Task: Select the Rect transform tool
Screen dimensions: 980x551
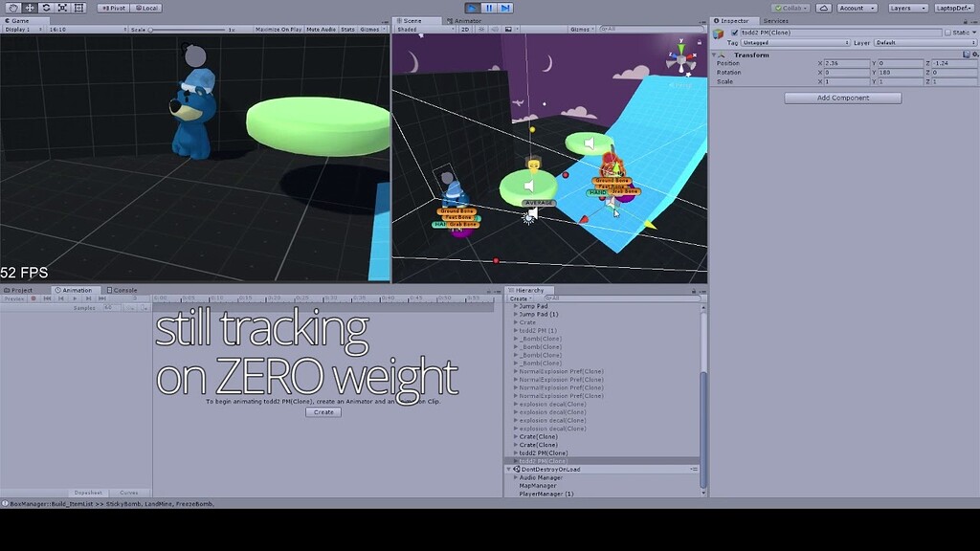Action: click(78, 7)
